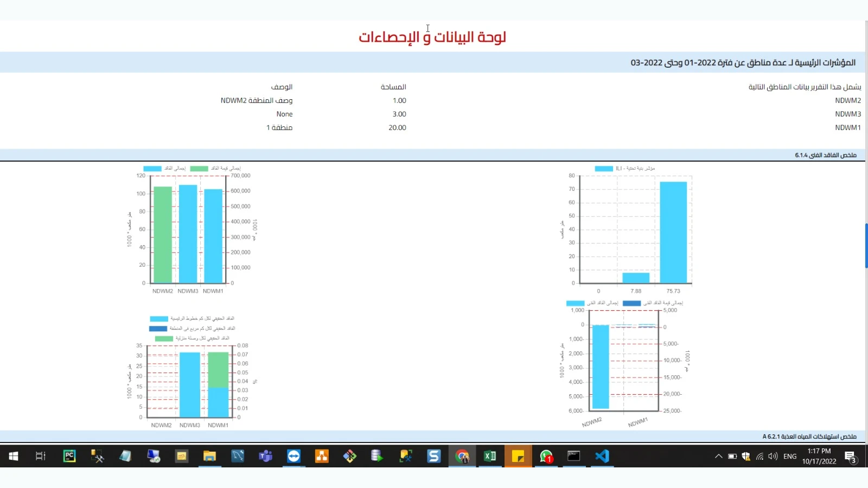Screen dimensions: 868x488
Task: Click the green stacked NDWM1 bar segment
Action: click(x=218, y=370)
